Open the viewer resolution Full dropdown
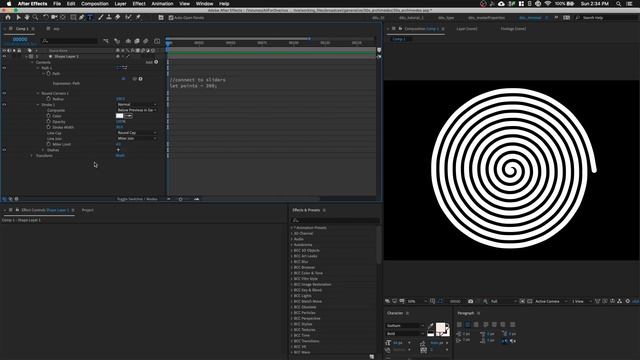The height and width of the screenshot is (360, 640). pyautogui.click(x=503, y=301)
